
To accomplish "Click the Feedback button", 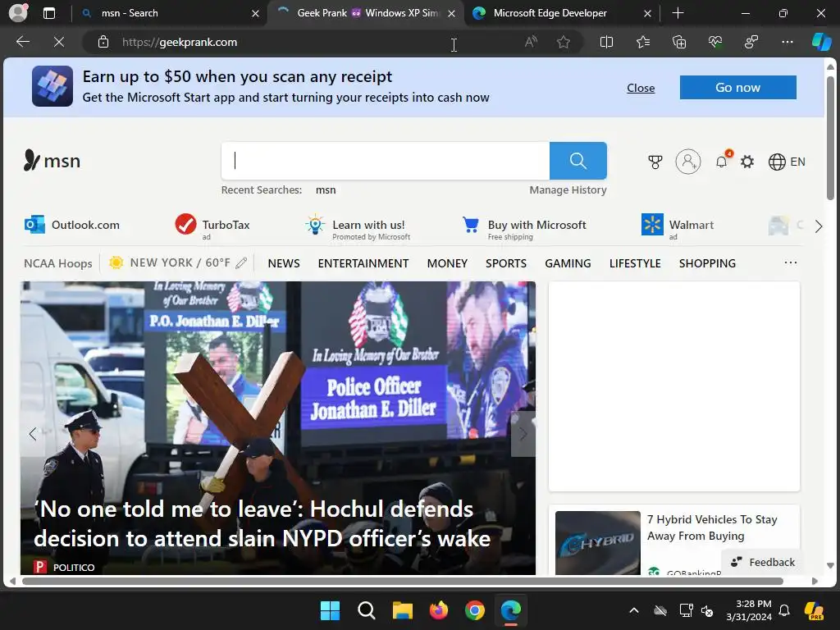I will 763,562.
